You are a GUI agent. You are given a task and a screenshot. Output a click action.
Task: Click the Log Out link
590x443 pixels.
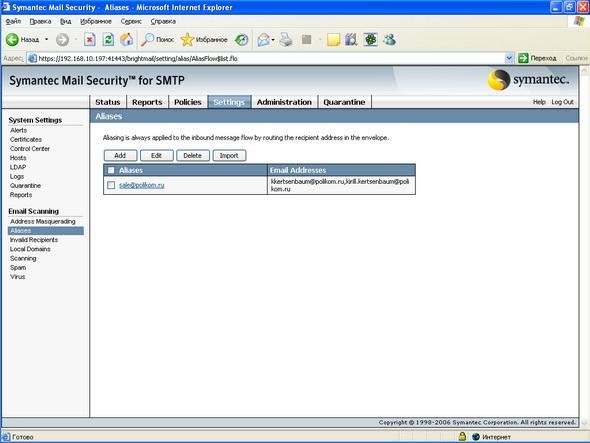(562, 102)
